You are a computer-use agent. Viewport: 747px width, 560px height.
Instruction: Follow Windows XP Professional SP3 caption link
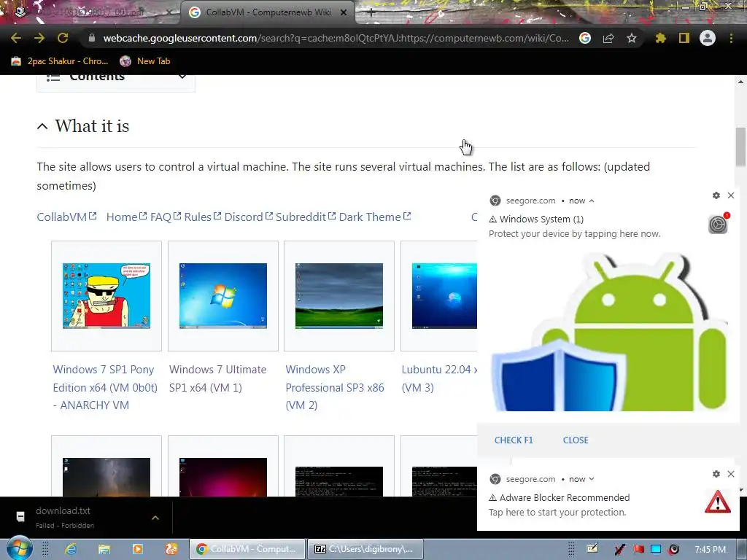[334, 387]
